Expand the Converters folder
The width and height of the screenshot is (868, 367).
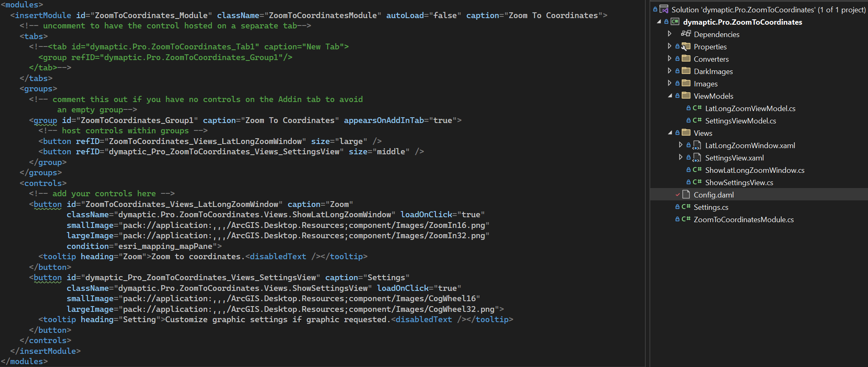pyautogui.click(x=669, y=58)
